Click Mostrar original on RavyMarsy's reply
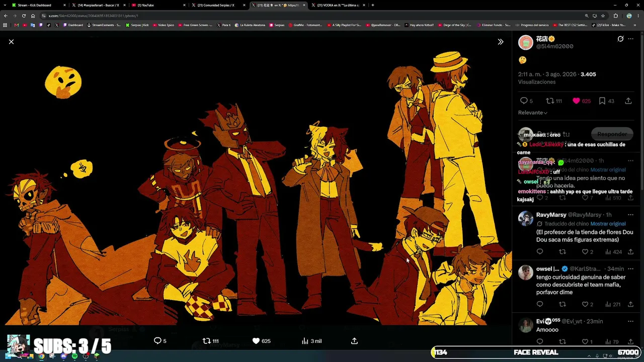This screenshot has height=362, width=644. [x=608, y=224]
